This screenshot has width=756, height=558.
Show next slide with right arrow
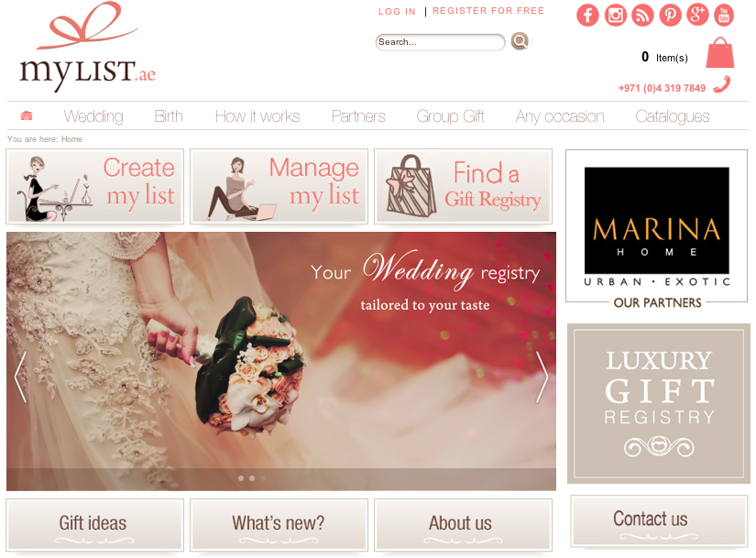pyautogui.click(x=542, y=377)
